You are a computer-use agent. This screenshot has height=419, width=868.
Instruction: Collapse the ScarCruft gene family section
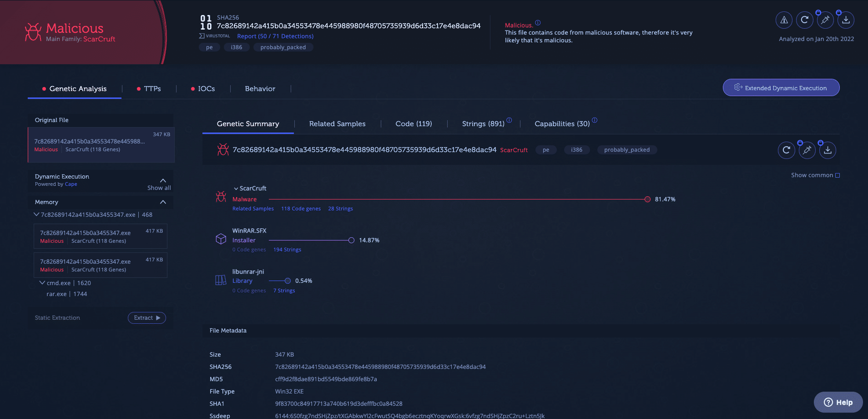[x=237, y=188]
